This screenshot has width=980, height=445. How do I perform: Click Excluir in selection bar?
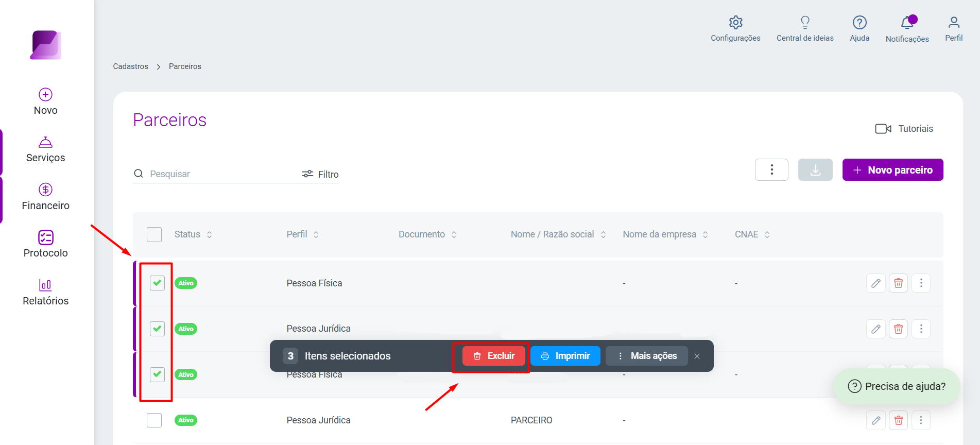[x=493, y=356]
